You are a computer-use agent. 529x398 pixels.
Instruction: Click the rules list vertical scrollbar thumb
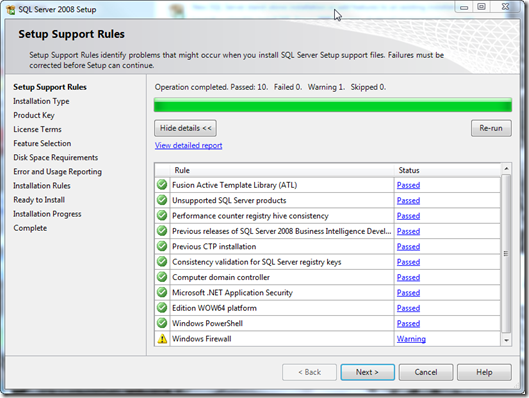coord(506,253)
